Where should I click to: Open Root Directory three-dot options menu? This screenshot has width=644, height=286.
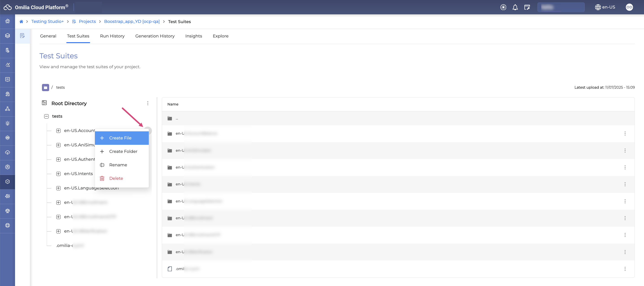[x=148, y=103]
